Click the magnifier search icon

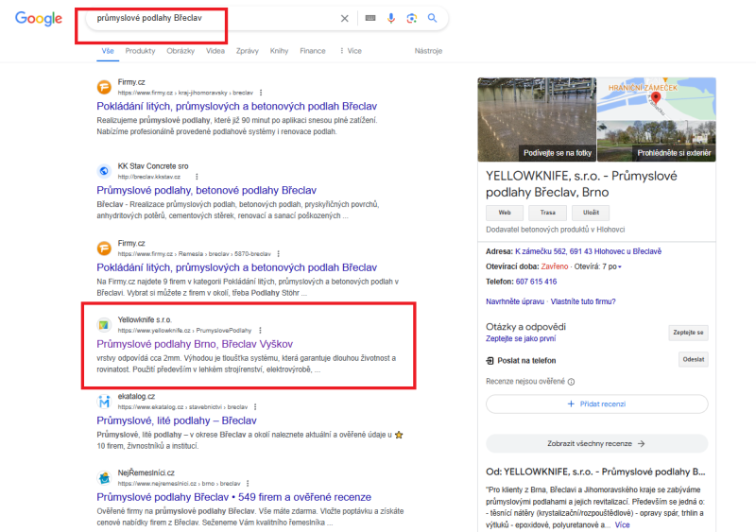(x=433, y=18)
